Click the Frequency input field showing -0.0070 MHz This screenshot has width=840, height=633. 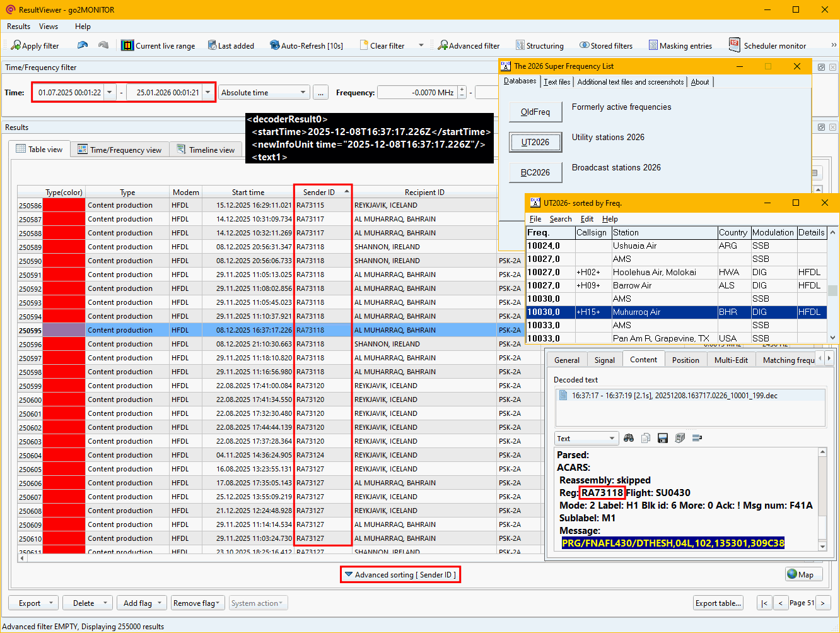pos(417,92)
